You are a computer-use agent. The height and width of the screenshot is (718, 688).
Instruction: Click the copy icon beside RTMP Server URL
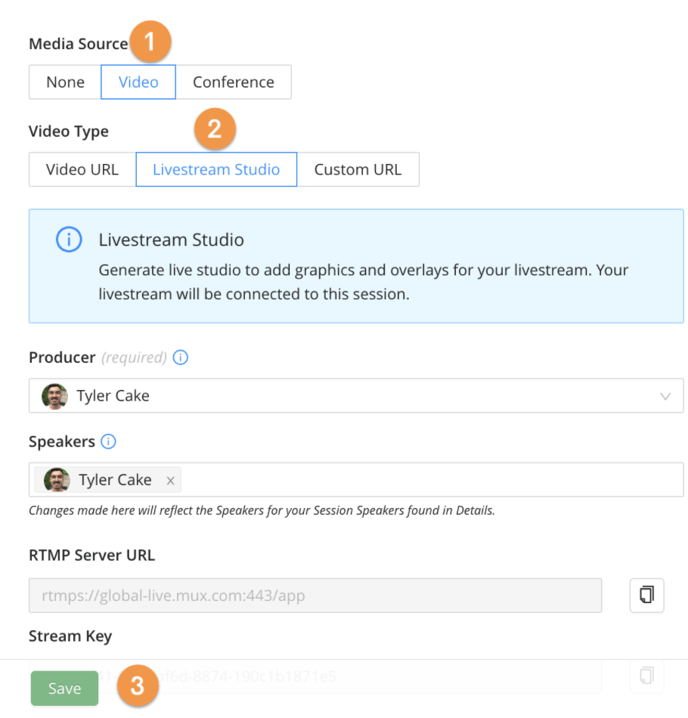pyautogui.click(x=646, y=595)
